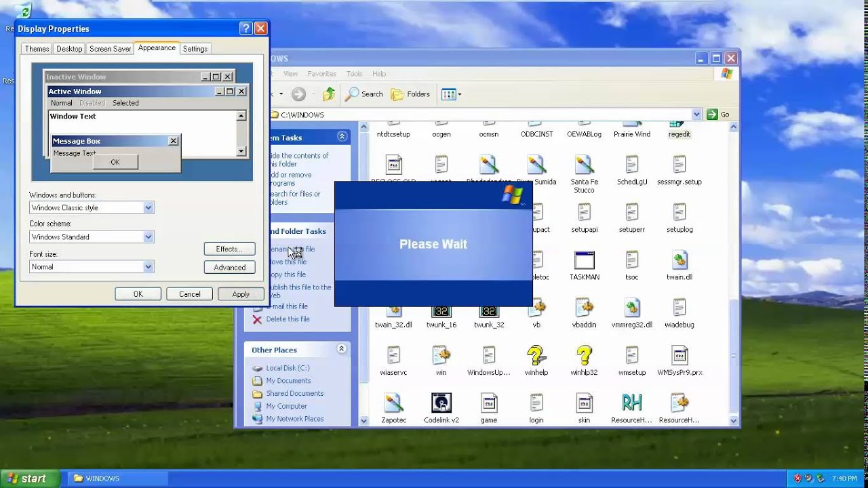
Task: Click the Go button beside address bar
Action: 719,115
